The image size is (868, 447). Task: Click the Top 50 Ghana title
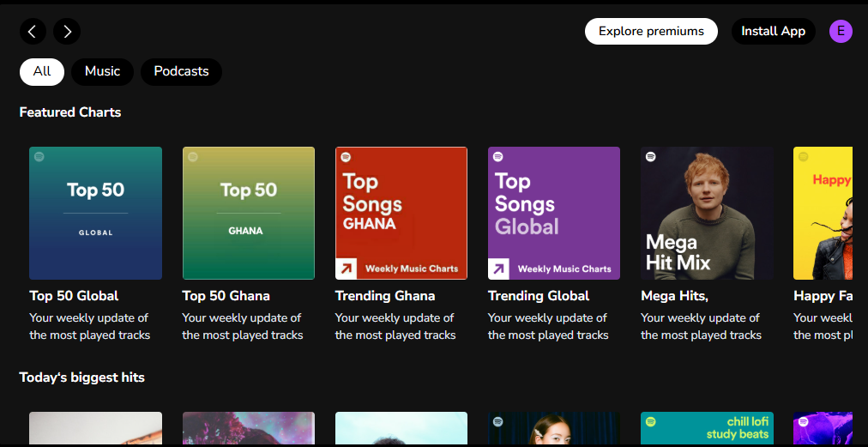tap(226, 296)
